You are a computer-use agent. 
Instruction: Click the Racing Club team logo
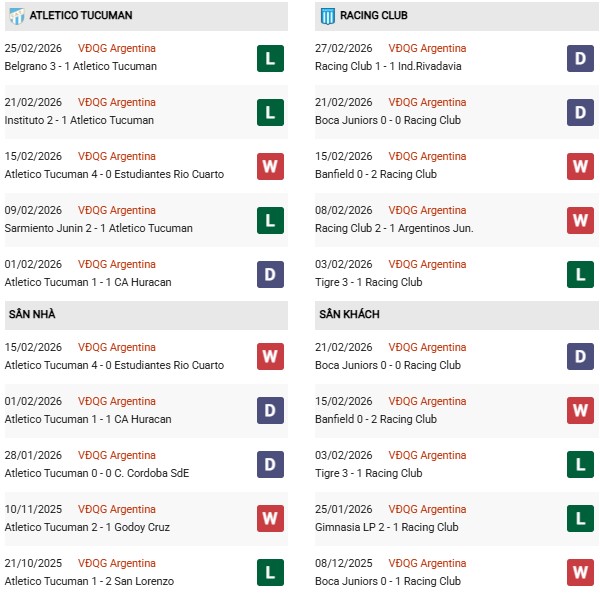tap(327, 16)
